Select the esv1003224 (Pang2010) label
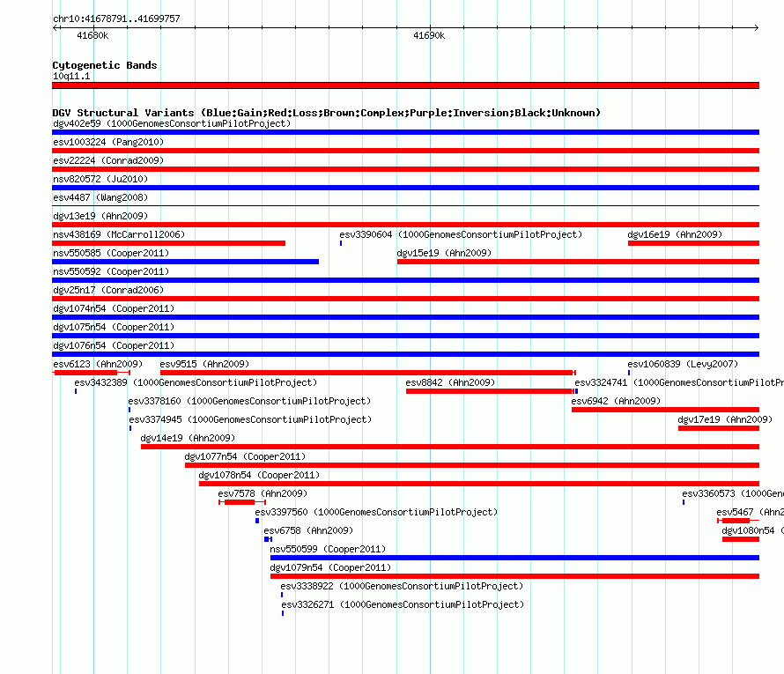 coord(108,142)
